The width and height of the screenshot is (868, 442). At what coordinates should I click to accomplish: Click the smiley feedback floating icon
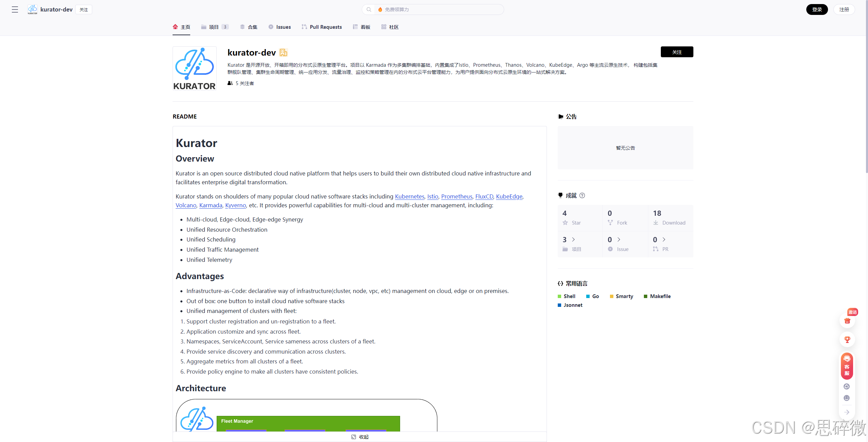[847, 398]
